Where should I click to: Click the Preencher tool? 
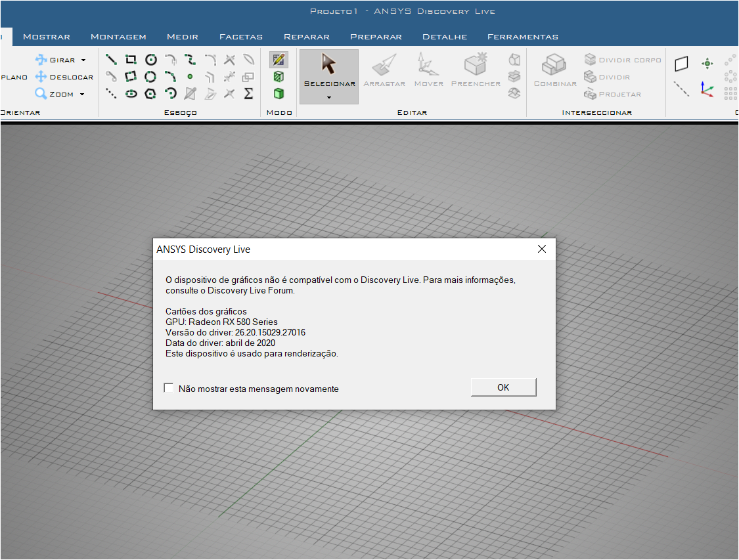476,71
